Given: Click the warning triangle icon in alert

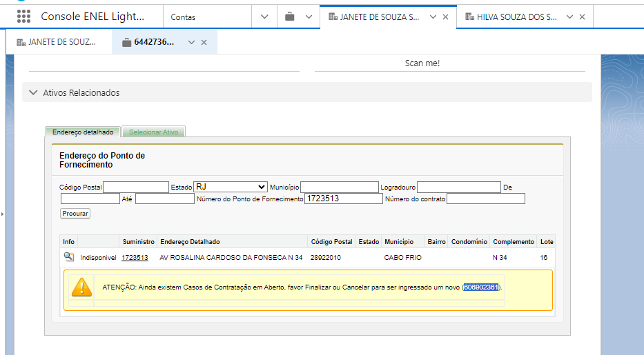Looking at the screenshot, I should [x=81, y=287].
